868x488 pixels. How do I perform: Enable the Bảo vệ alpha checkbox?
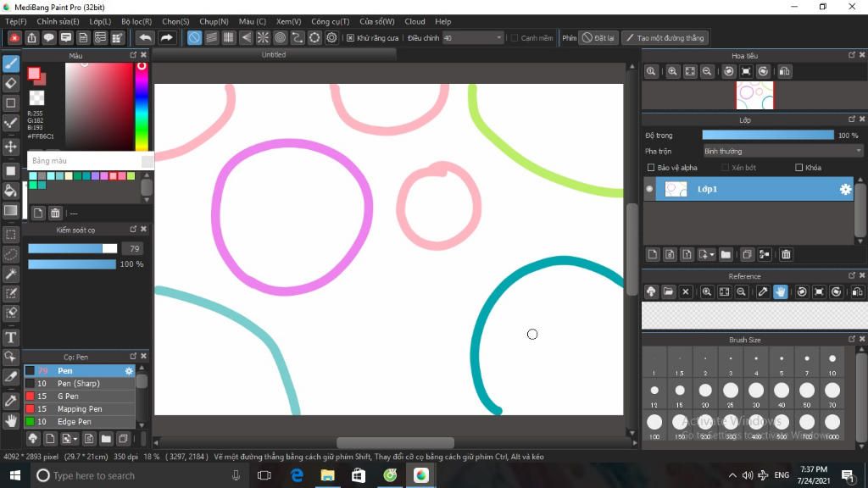tap(651, 167)
